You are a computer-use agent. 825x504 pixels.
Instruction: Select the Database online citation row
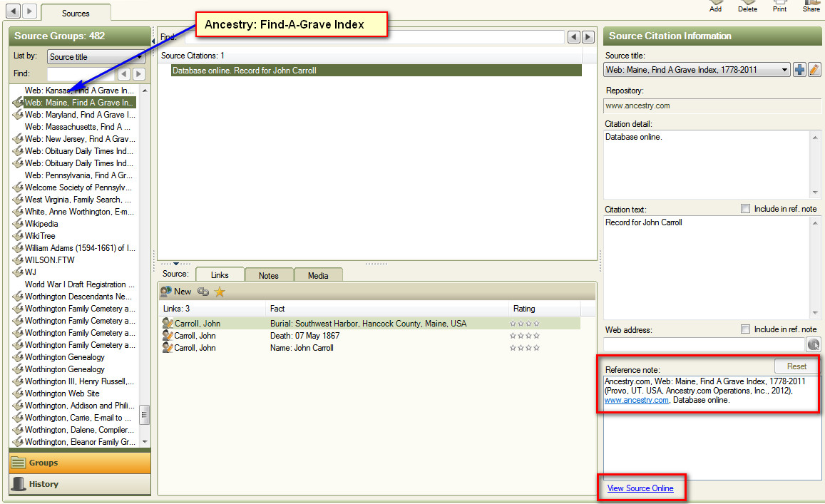pyautogui.click(x=376, y=71)
